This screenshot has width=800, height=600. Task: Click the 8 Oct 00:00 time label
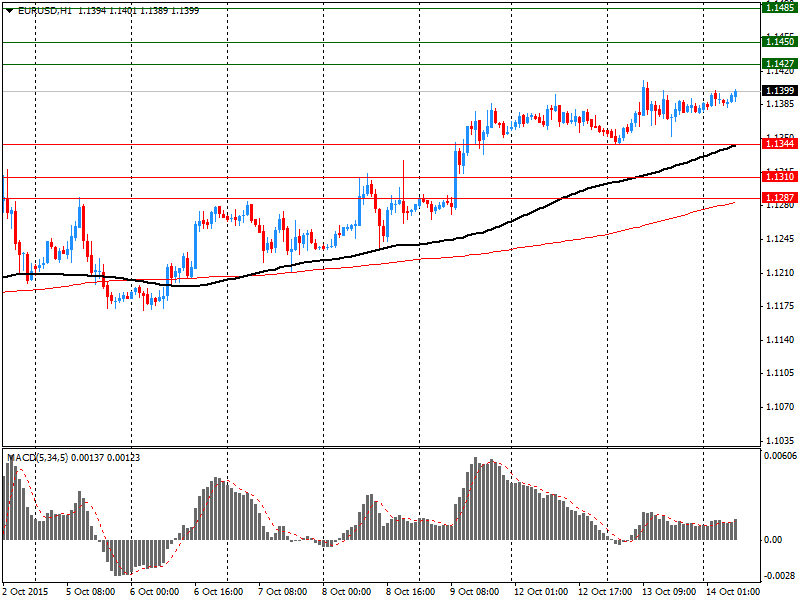(347, 592)
